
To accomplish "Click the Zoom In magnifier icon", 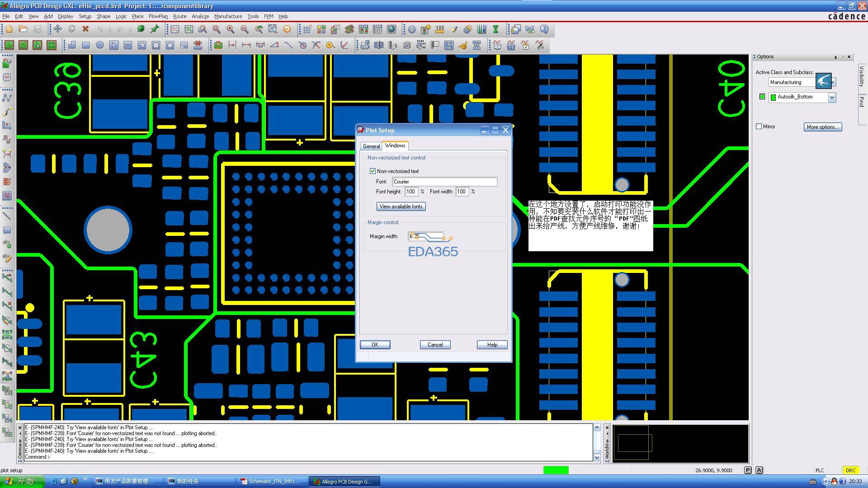I will pos(231,29).
